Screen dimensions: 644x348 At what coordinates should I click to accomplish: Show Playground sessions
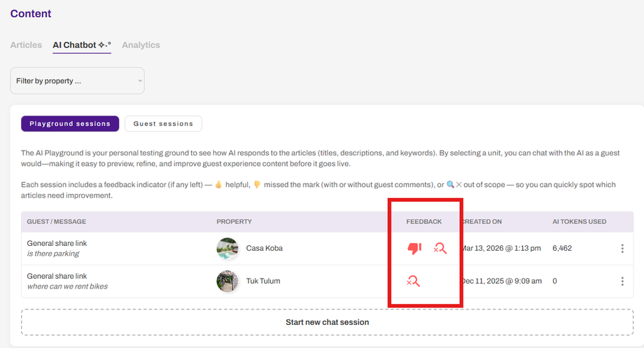tap(70, 124)
